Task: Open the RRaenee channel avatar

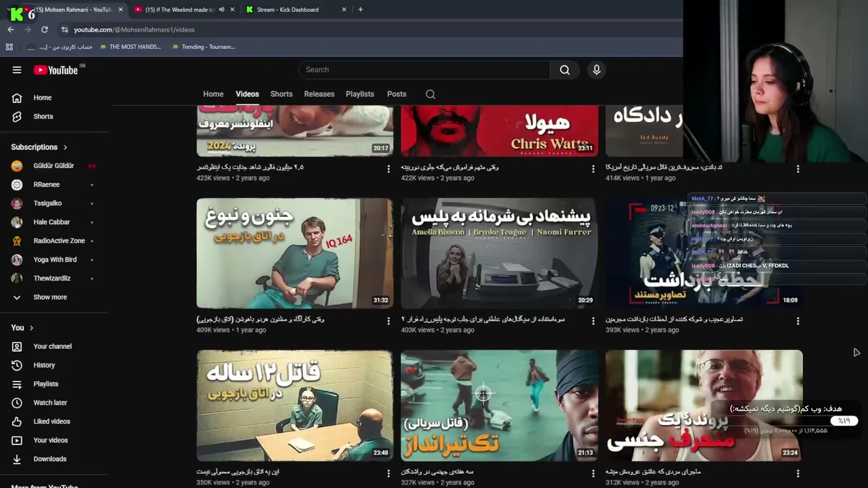Action: [x=17, y=184]
